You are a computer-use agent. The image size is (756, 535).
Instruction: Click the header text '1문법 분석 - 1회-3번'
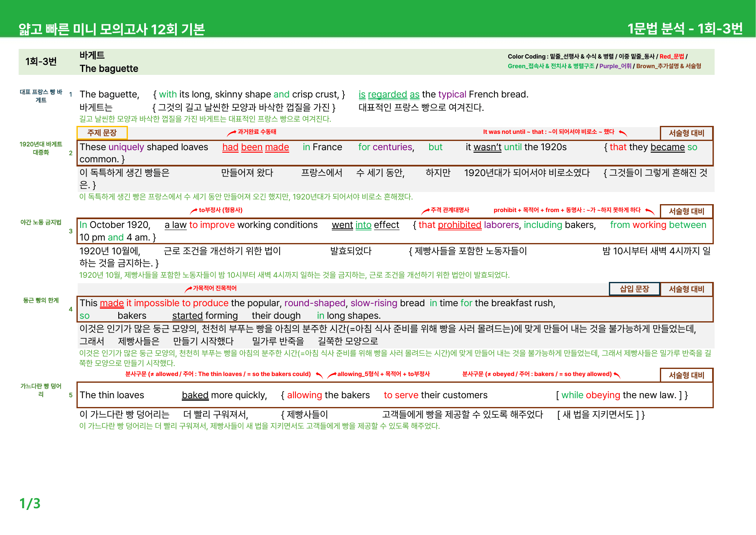[x=685, y=28]
